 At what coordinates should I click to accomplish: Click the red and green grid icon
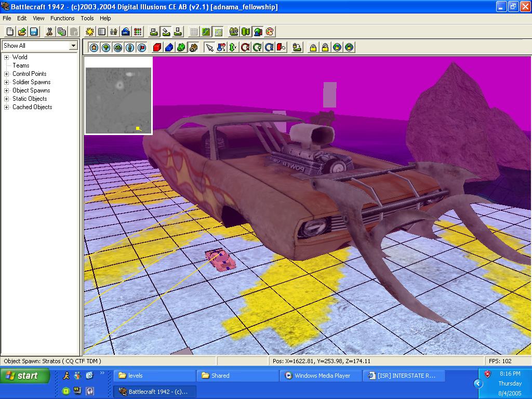138,32
